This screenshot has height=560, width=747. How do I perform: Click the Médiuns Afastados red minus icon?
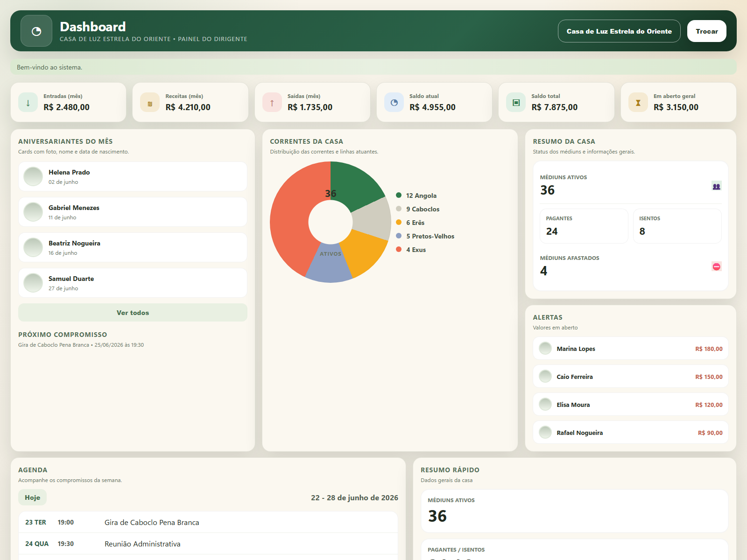(x=717, y=266)
